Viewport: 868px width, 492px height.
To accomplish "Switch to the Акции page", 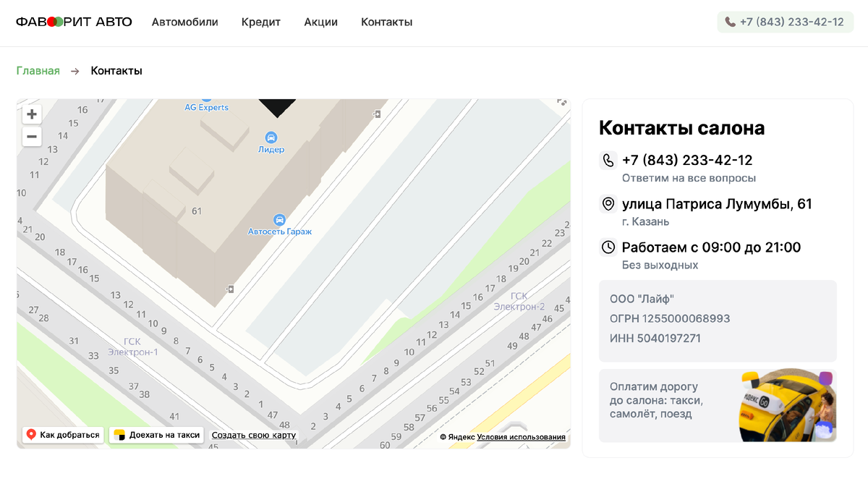I will point(320,22).
